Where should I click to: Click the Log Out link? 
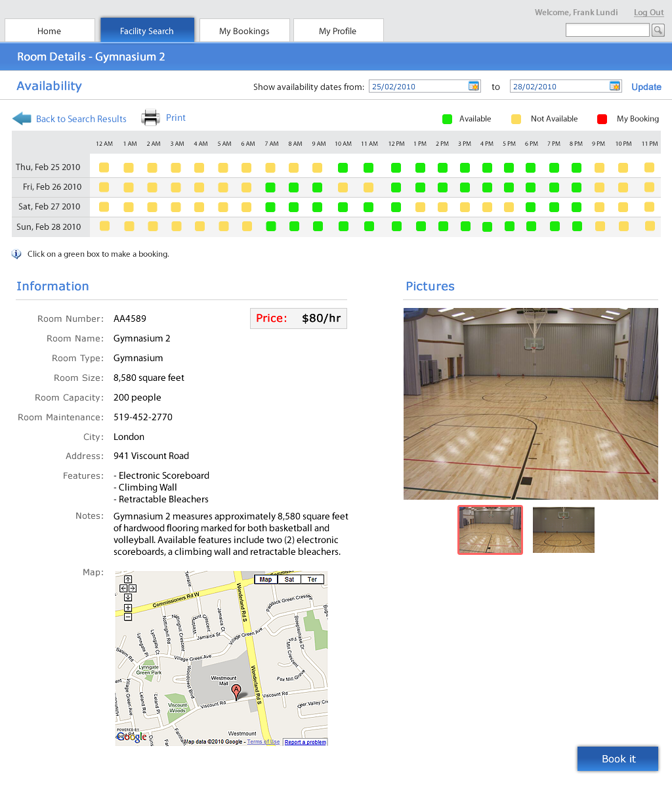click(648, 12)
